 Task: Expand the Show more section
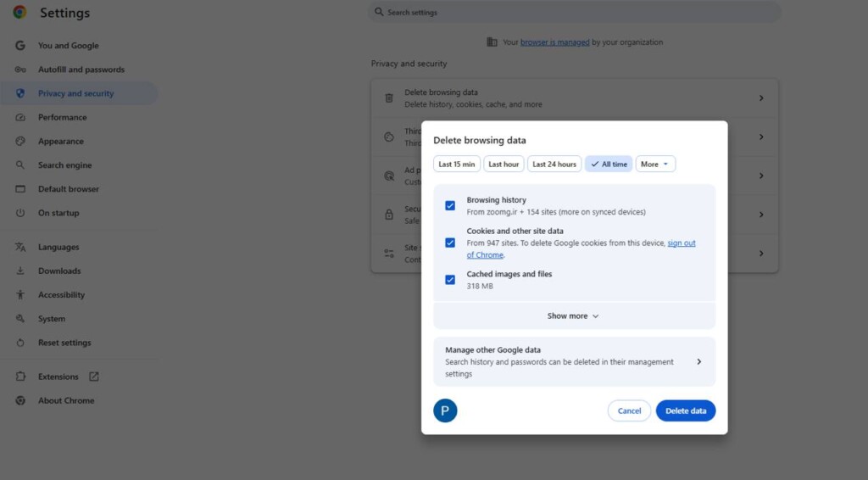(574, 316)
